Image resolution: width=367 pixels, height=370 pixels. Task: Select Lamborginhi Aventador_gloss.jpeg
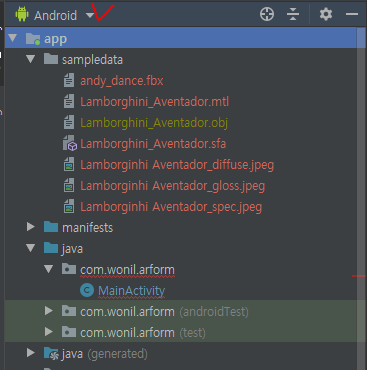(x=173, y=186)
